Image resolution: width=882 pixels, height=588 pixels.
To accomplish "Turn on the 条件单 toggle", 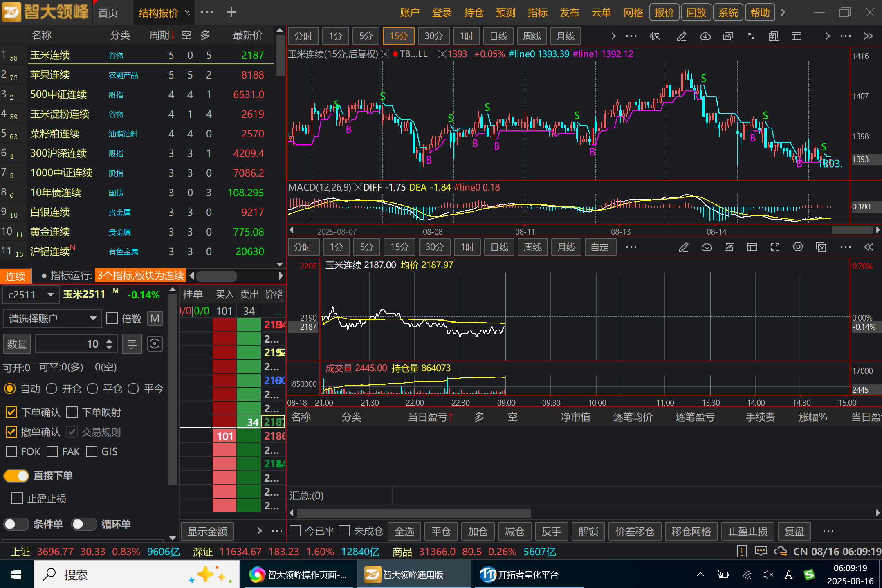I will [16, 524].
